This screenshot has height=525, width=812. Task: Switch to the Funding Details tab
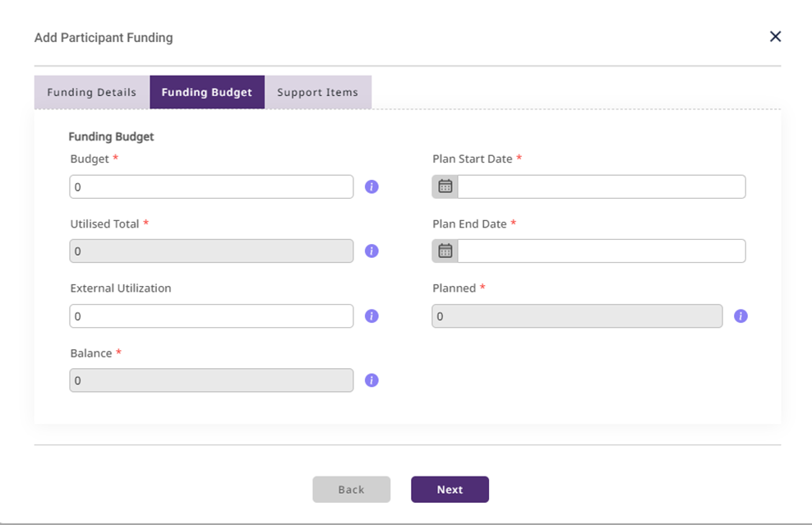point(91,92)
